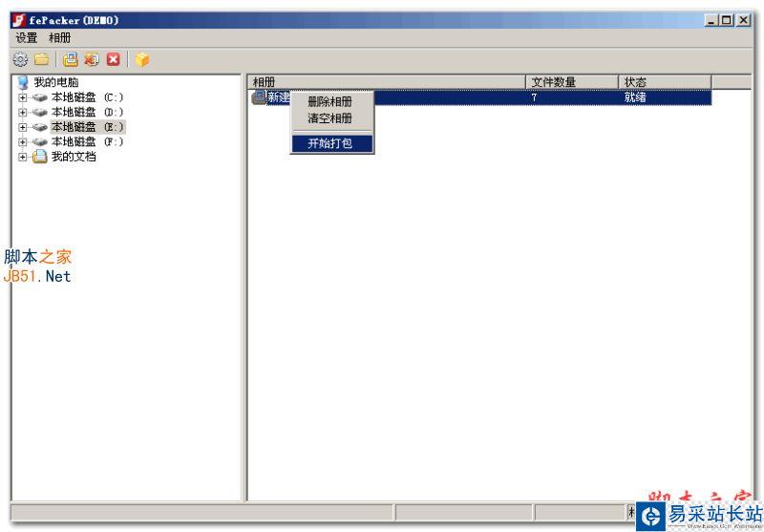764x532 pixels.
Task: Click the new album toolbar icon
Action: click(71, 59)
